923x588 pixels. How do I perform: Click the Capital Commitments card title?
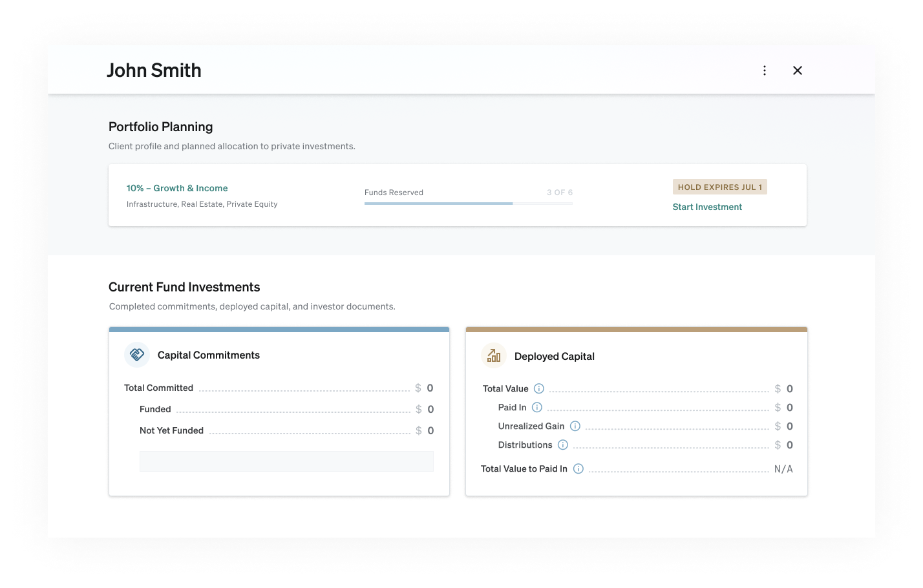(209, 355)
